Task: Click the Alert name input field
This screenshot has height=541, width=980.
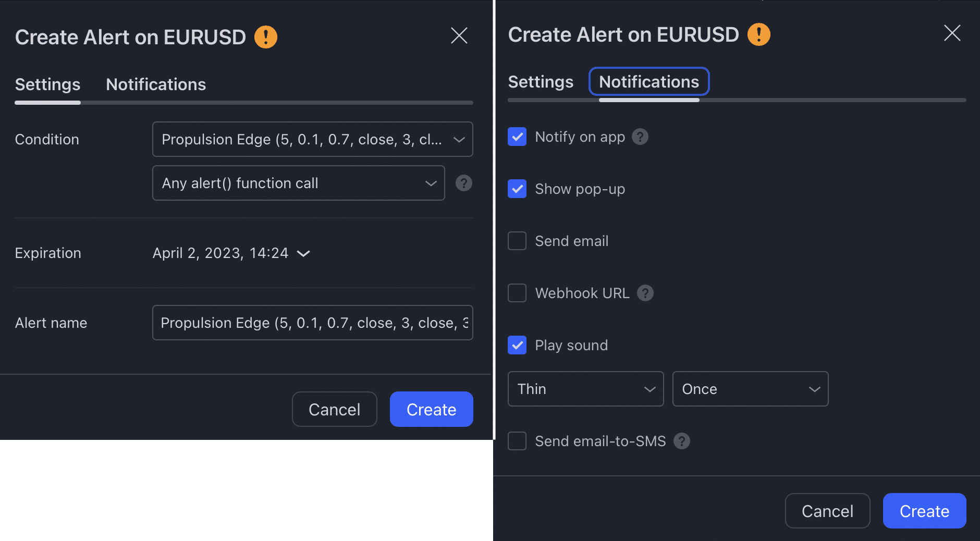Action: point(313,323)
